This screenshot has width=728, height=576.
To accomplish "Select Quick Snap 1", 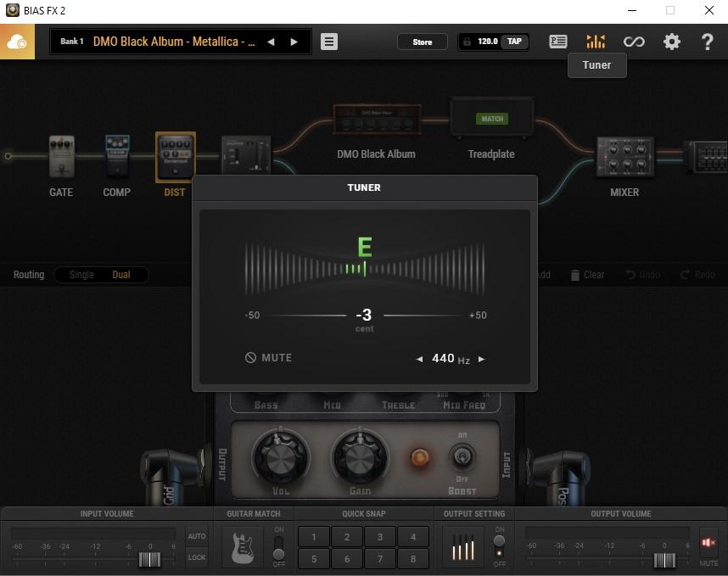I will coord(314,537).
